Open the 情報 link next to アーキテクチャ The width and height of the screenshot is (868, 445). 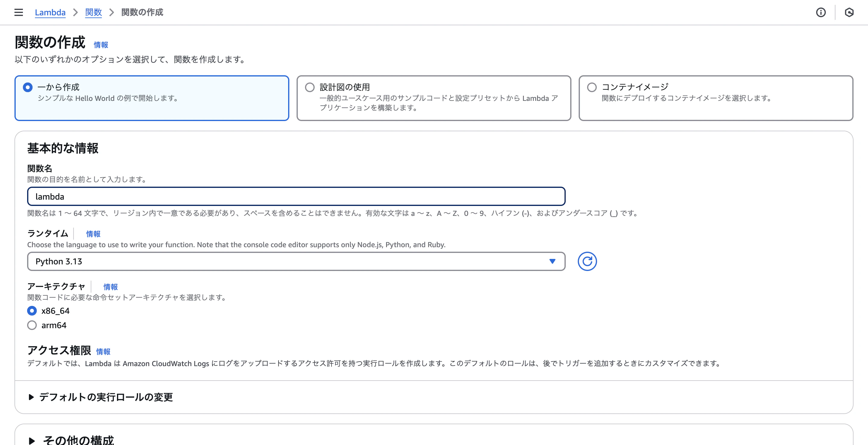(111, 287)
